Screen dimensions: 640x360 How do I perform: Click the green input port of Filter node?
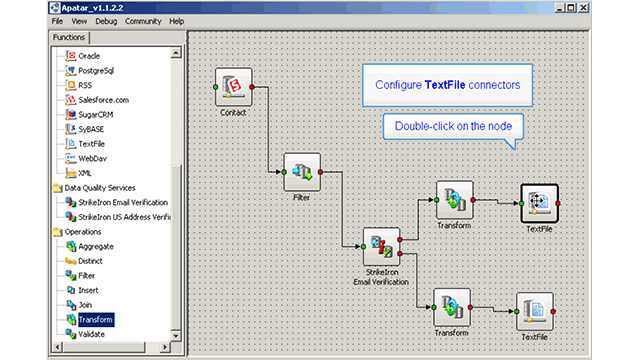(x=284, y=172)
